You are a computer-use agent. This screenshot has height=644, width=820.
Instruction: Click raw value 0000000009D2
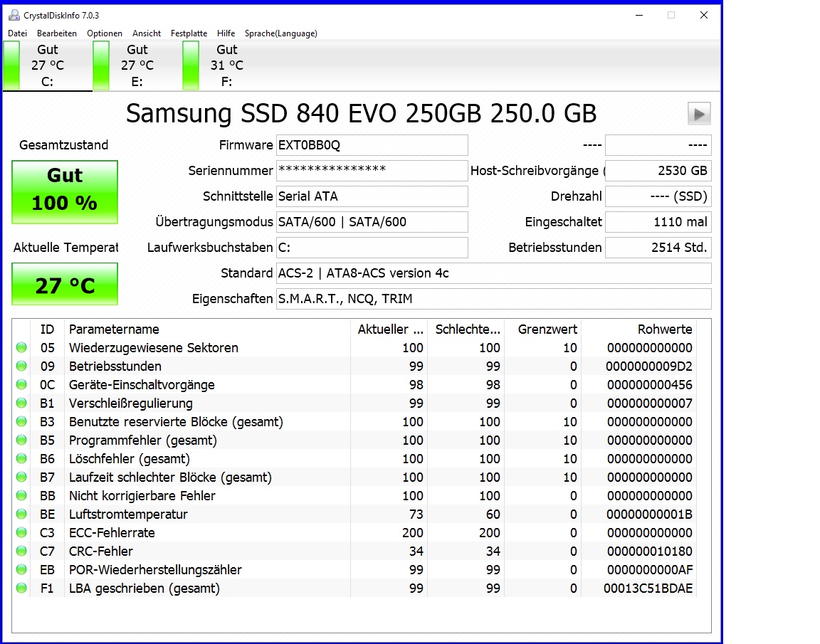click(649, 366)
